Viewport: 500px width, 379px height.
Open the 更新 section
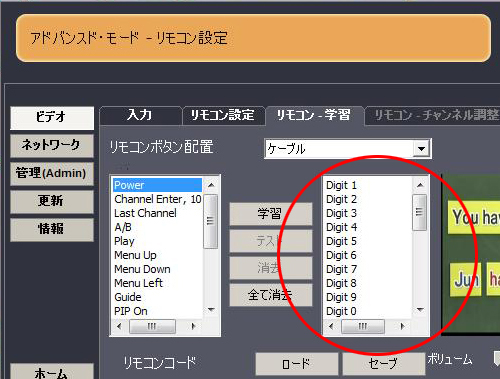click(x=52, y=202)
